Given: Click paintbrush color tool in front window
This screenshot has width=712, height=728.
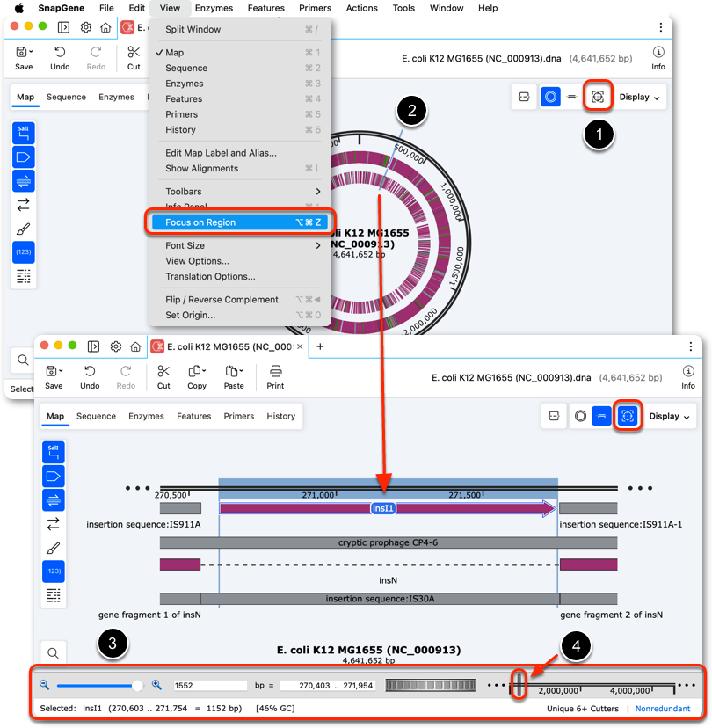Looking at the screenshot, I should point(54,548).
